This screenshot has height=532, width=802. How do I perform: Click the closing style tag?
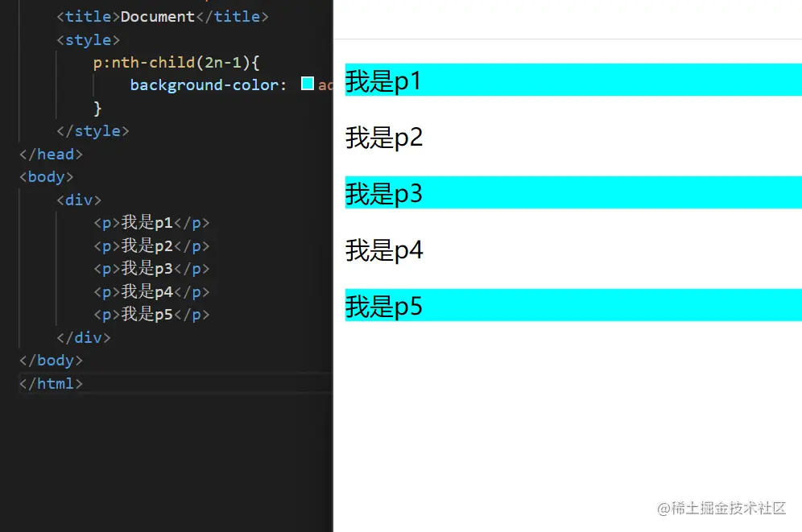(93, 130)
